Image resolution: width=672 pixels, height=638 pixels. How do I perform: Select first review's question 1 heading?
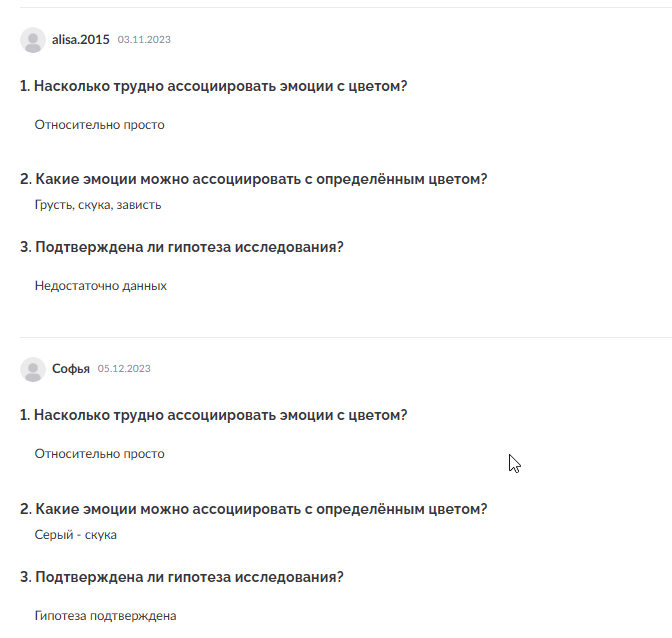point(213,86)
